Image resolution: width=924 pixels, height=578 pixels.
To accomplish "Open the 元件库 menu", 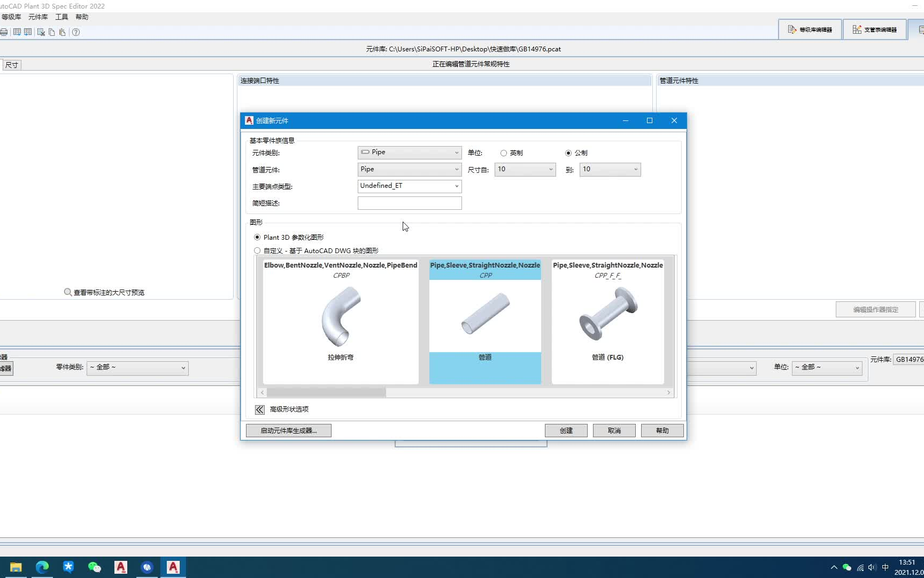I will tap(38, 17).
